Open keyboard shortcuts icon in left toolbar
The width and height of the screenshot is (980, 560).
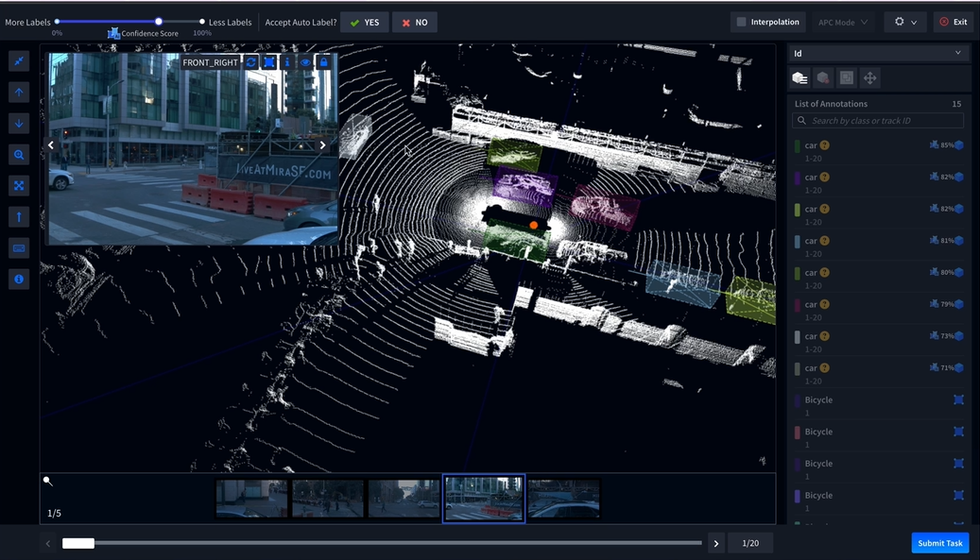19,247
